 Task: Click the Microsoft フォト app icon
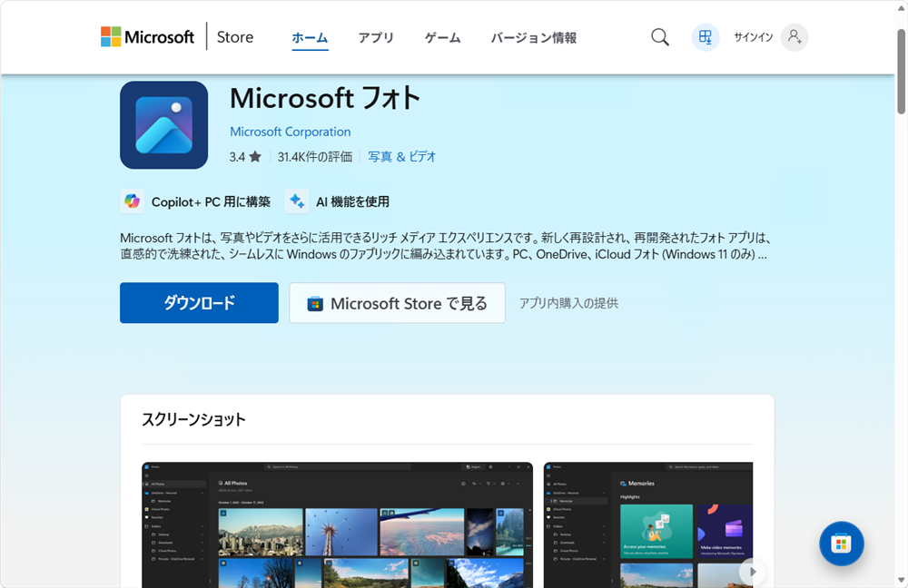coord(163,125)
